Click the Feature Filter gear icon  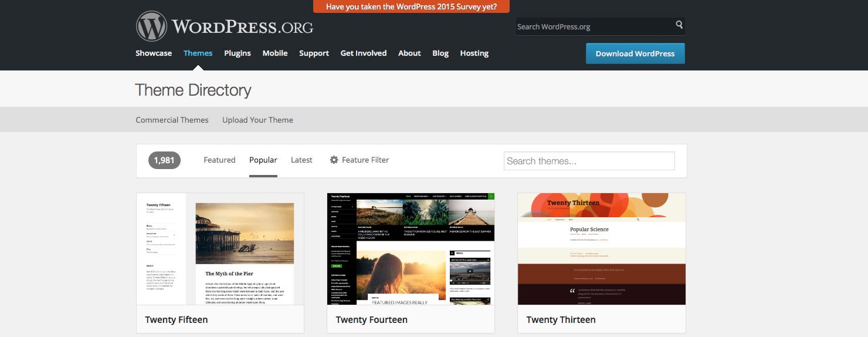pyautogui.click(x=334, y=160)
